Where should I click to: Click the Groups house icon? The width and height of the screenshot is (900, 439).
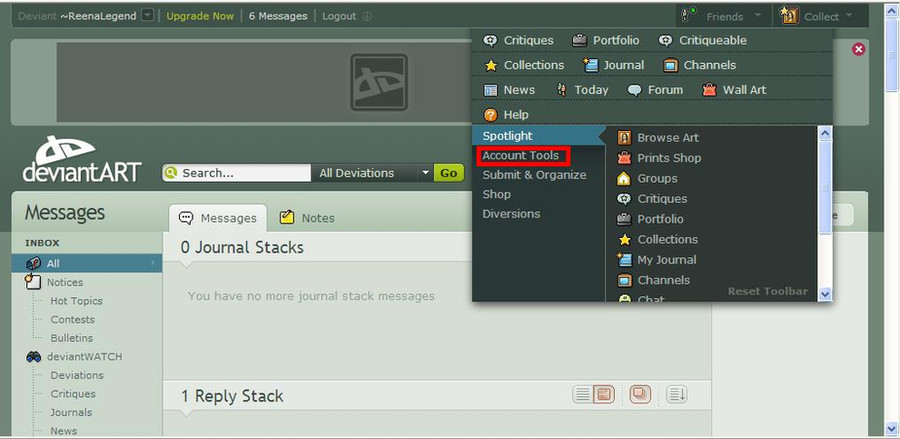[624, 178]
